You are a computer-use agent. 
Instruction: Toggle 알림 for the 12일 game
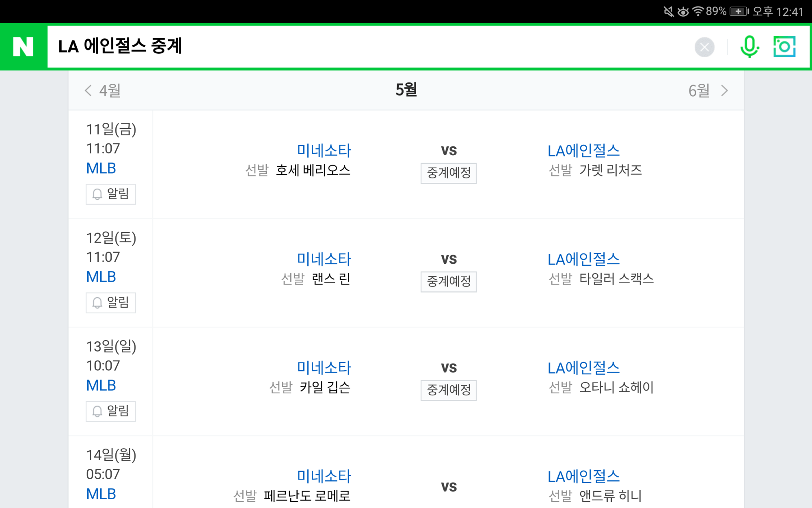[111, 302]
